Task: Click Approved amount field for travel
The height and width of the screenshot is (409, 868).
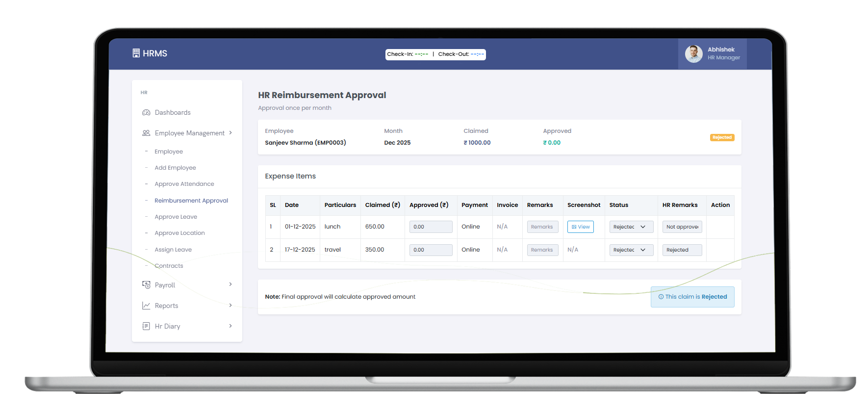Action: 431,250
